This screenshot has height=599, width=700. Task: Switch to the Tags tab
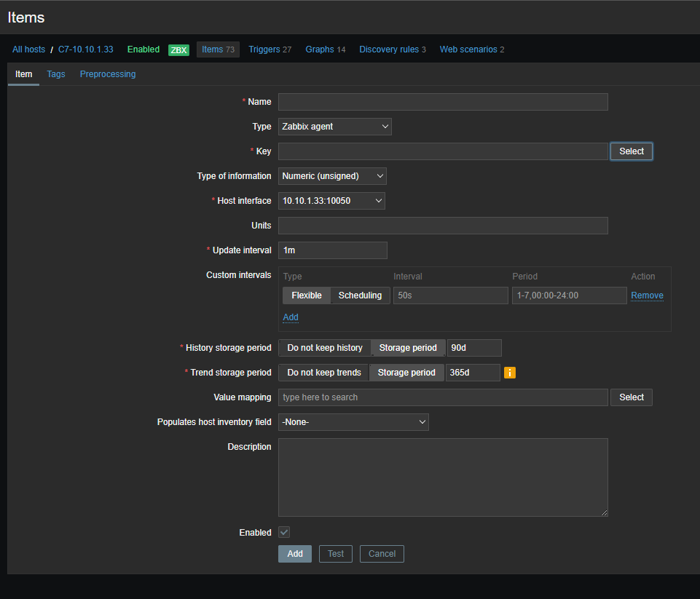coord(56,74)
